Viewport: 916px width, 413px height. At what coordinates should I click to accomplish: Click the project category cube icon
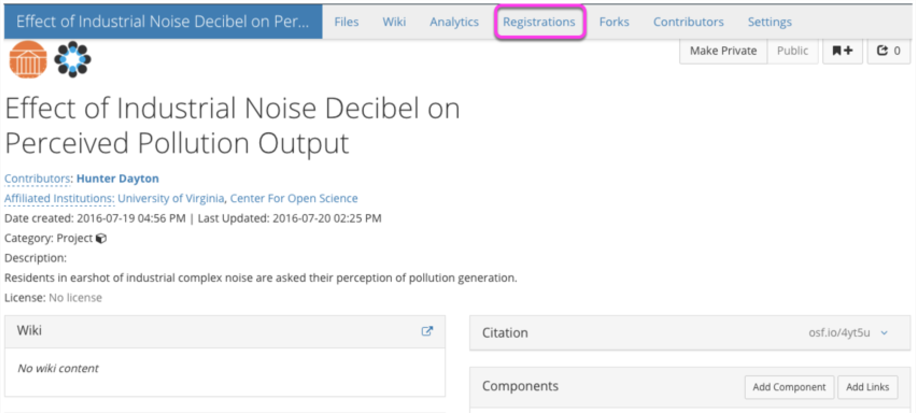101,239
